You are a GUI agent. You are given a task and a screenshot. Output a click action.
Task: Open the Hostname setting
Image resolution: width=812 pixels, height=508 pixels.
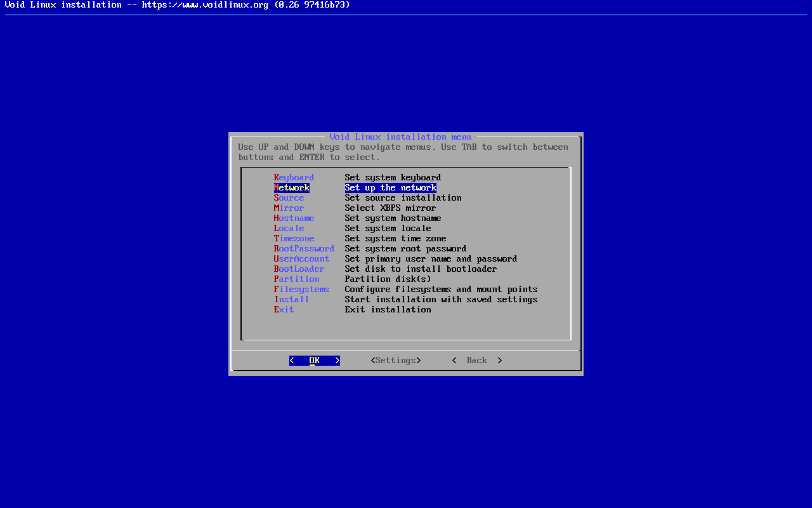(x=294, y=218)
